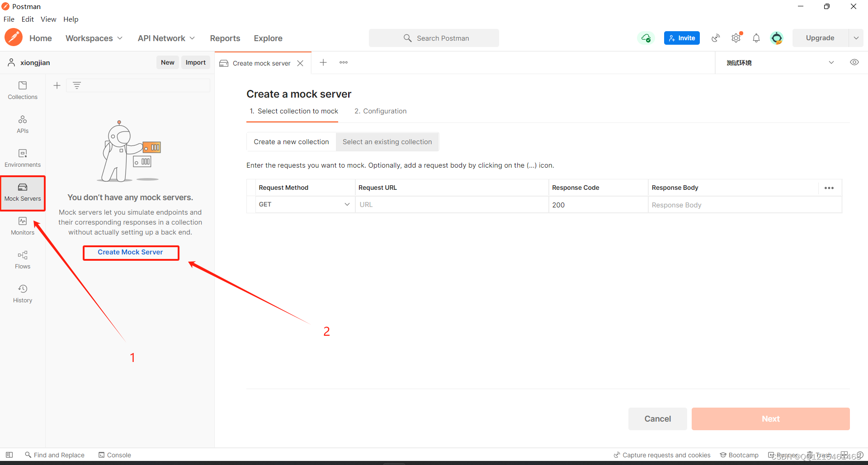This screenshot has height=465, width=868.
Task: Open the environment quick look eye icon
Action: pyautogui.click(x=854, y=62)
